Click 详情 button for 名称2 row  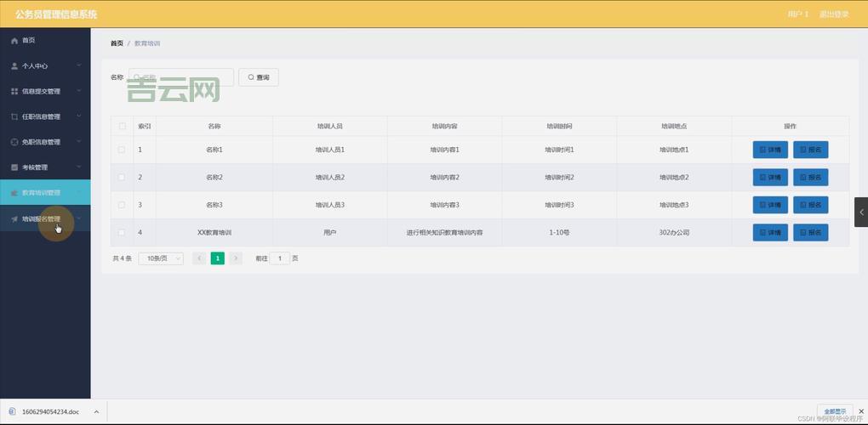tap(770, 177)
